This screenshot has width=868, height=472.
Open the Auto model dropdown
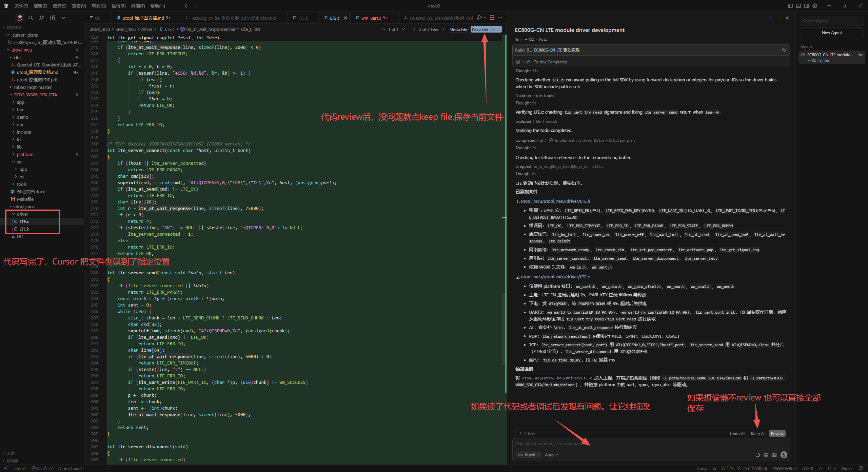pos(551,455)
